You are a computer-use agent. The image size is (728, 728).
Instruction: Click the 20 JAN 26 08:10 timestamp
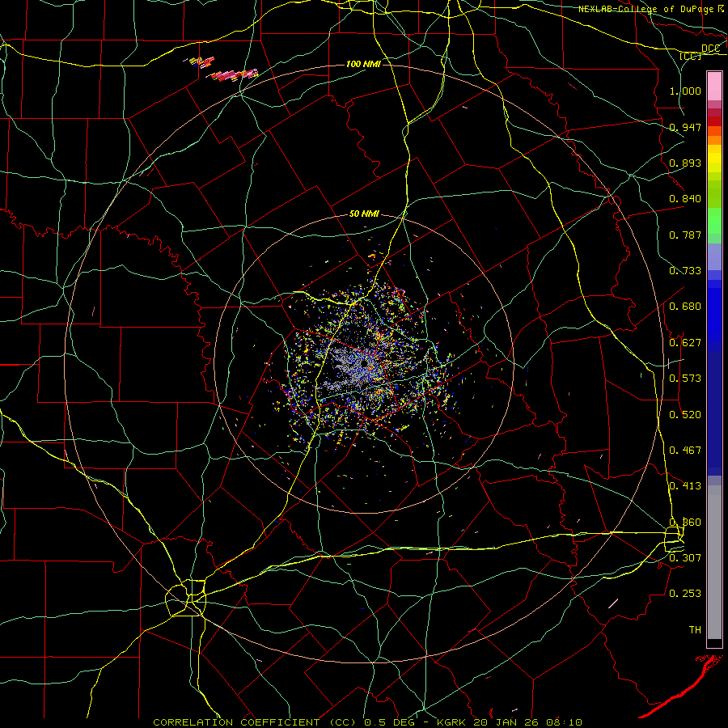click(528, 722)
